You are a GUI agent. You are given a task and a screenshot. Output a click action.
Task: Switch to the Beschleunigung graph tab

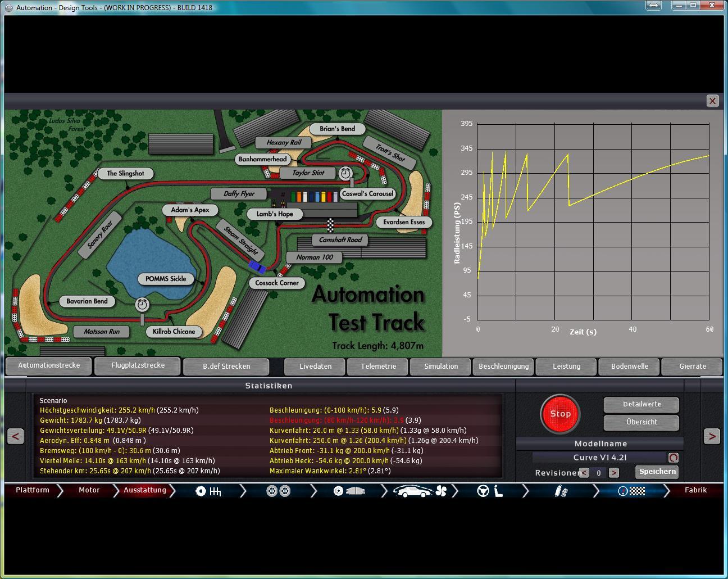point(503,367)
